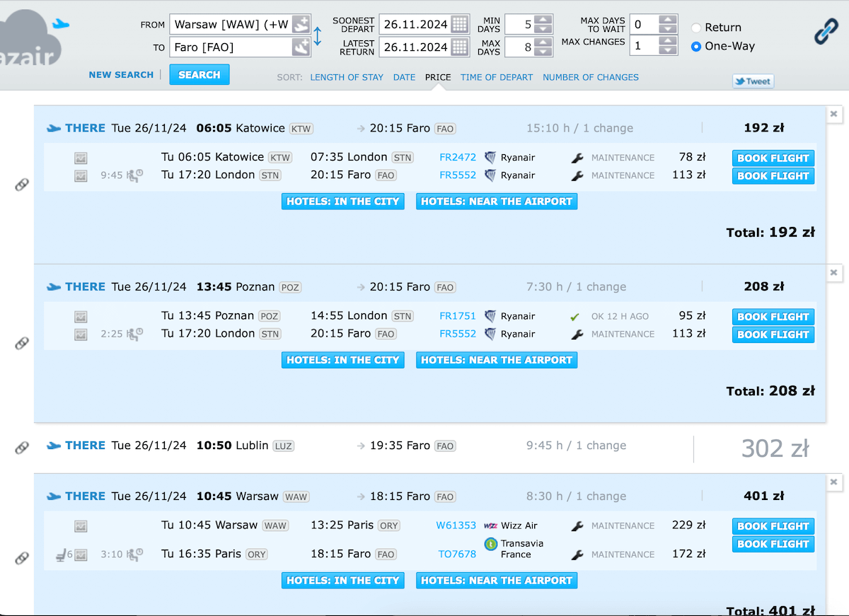Click the swap From/To airports arrow icon

point(318,36)
